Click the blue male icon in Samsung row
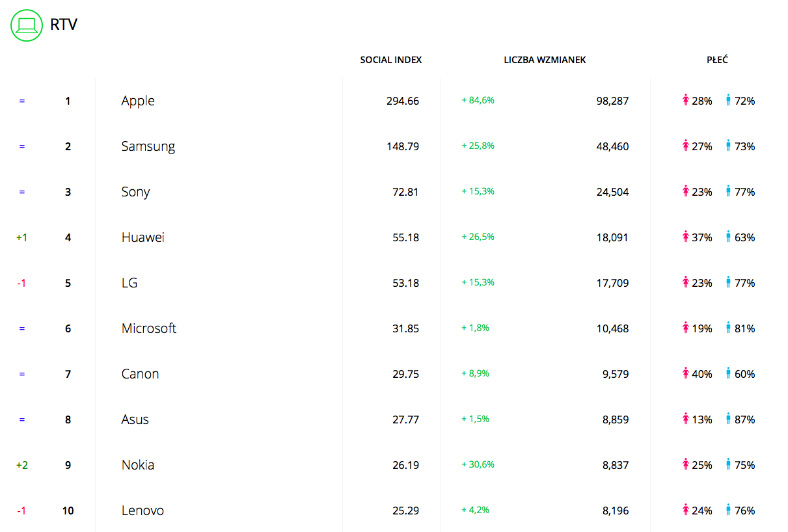Image resolution: width=788 pixels, height=532 pixels. 728,146
